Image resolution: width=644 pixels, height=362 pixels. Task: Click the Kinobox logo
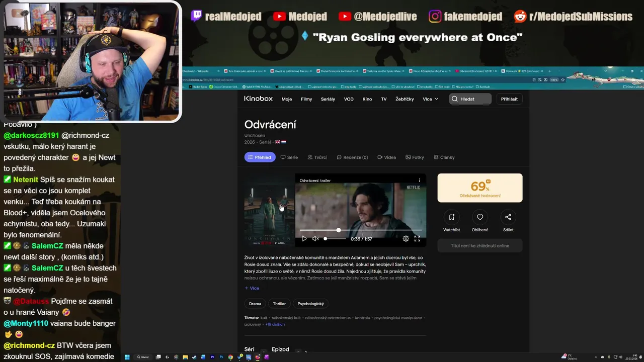click(x=258, y=99)
